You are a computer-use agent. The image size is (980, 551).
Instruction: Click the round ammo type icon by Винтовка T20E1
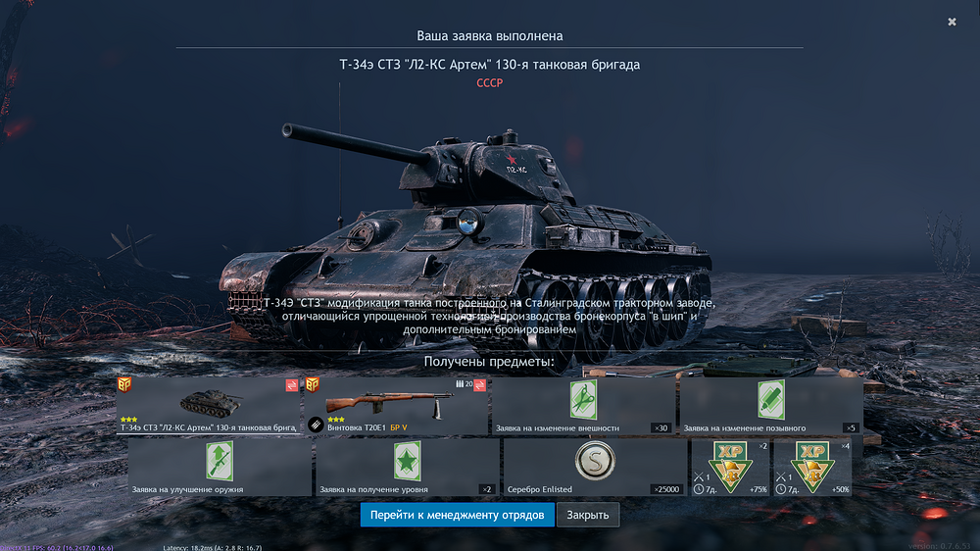coord(316,425)
